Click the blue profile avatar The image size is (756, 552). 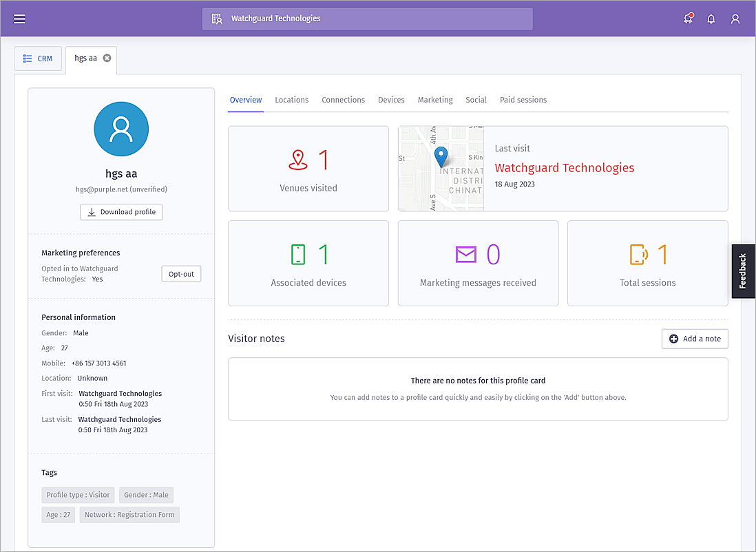pos(121,129)
